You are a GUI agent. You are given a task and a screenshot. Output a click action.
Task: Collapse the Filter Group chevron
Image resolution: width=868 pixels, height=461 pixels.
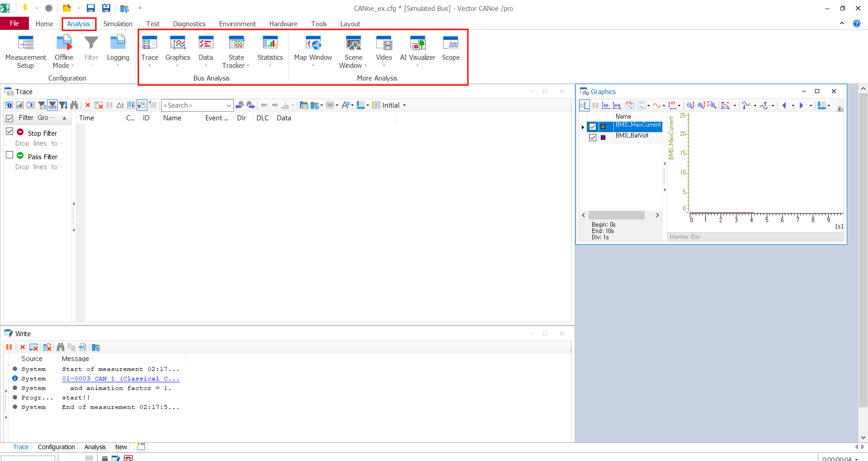tap(65, 118)
